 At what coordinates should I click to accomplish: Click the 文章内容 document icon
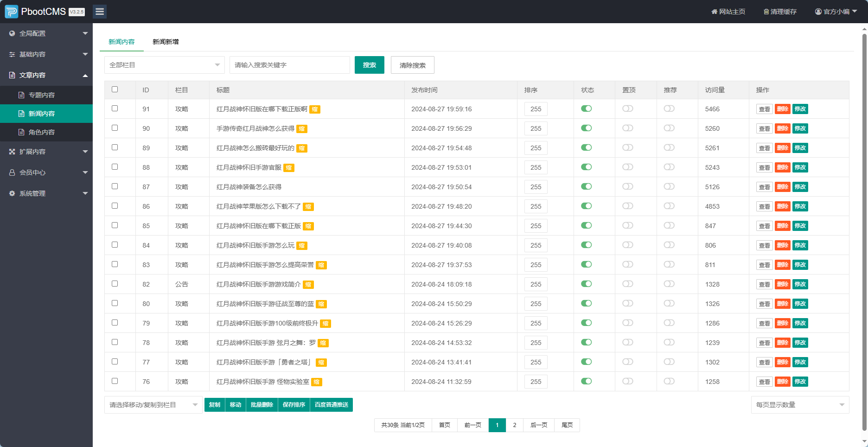(x=12, y=75)
